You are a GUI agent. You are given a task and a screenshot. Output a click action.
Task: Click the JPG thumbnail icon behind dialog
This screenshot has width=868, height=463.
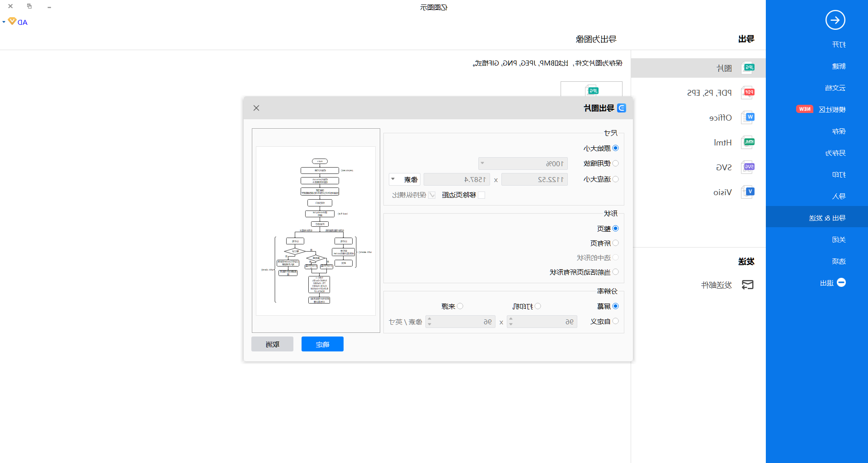click(592, 90)
